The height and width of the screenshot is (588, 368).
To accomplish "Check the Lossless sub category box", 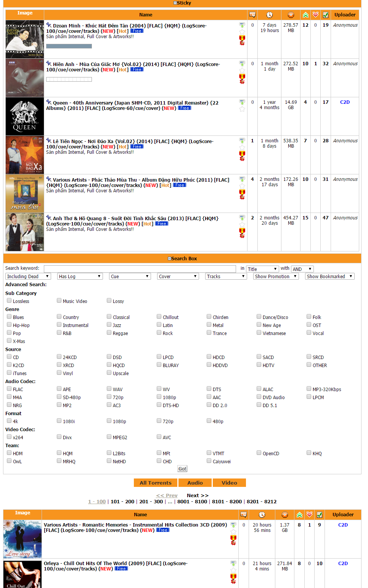I will (x=9, y=301).
